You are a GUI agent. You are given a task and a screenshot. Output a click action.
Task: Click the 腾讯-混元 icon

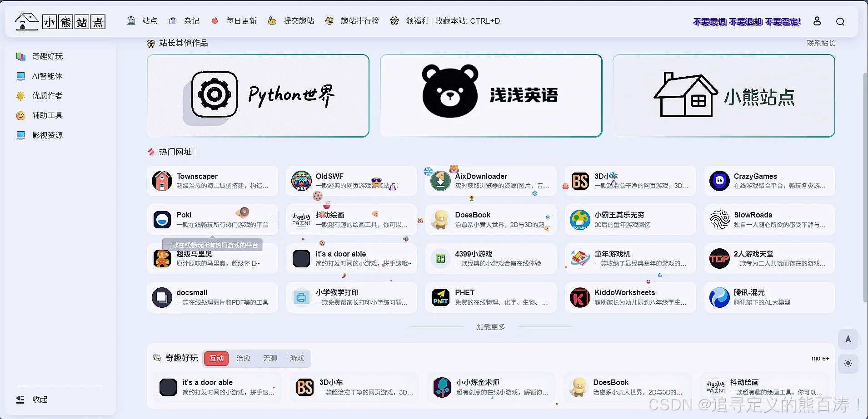pyautogui.click(x=719, y=297)
